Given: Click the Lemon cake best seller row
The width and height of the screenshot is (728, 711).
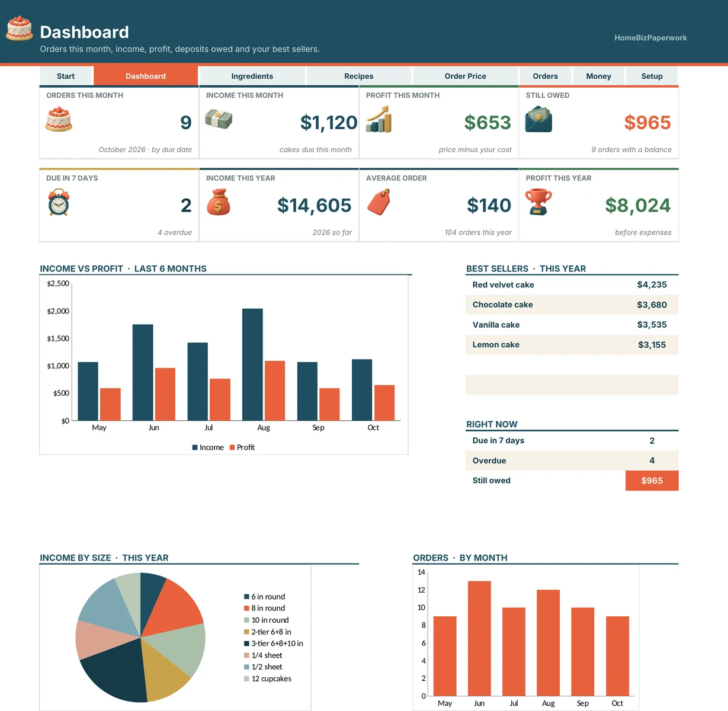Looking at the screenshot, I should coord(572,345).
